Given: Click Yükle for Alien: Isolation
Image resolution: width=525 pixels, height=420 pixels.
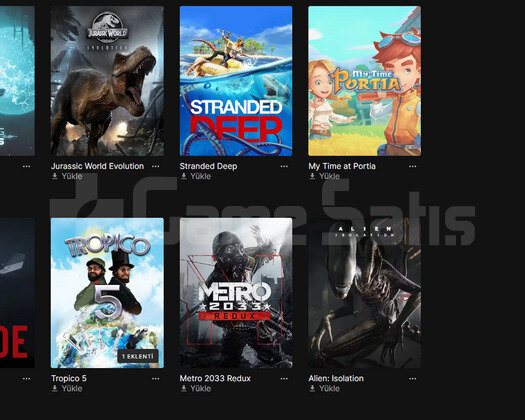Looking at the screenshot, I should [329, 389].
